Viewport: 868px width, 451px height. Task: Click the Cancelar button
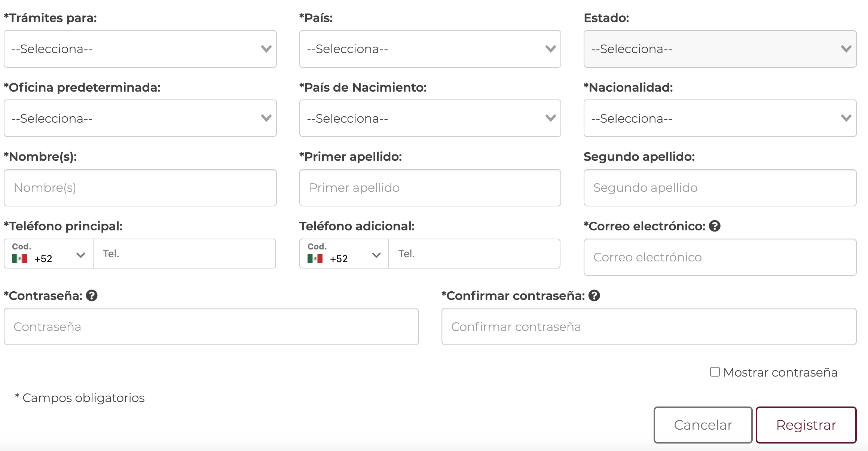pos(703,425)
